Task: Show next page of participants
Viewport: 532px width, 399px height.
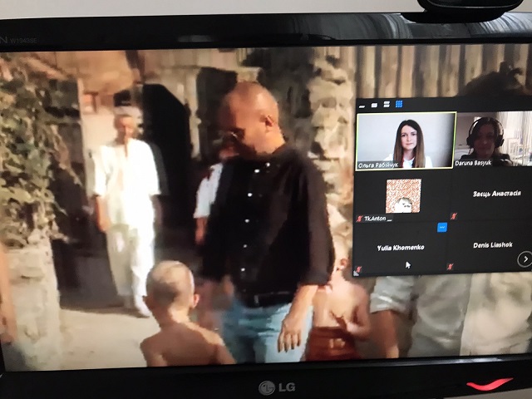Action: (525, 259)
